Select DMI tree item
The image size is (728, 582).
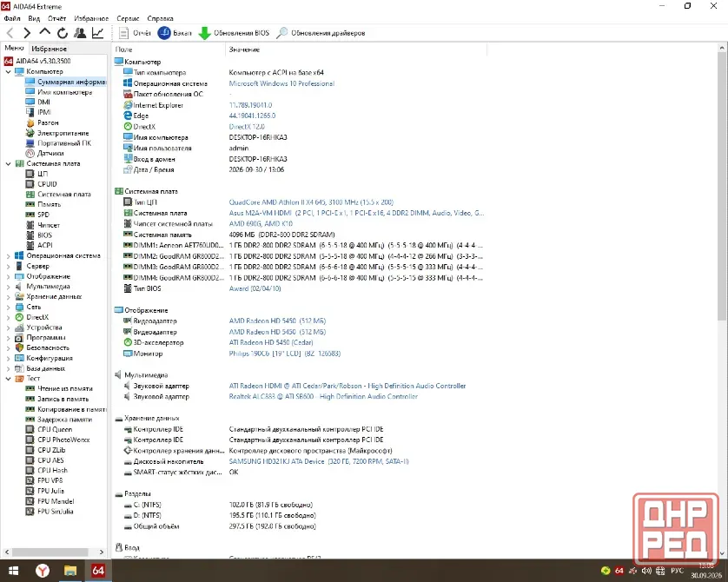pyautogui.click(x=43, y=103)
